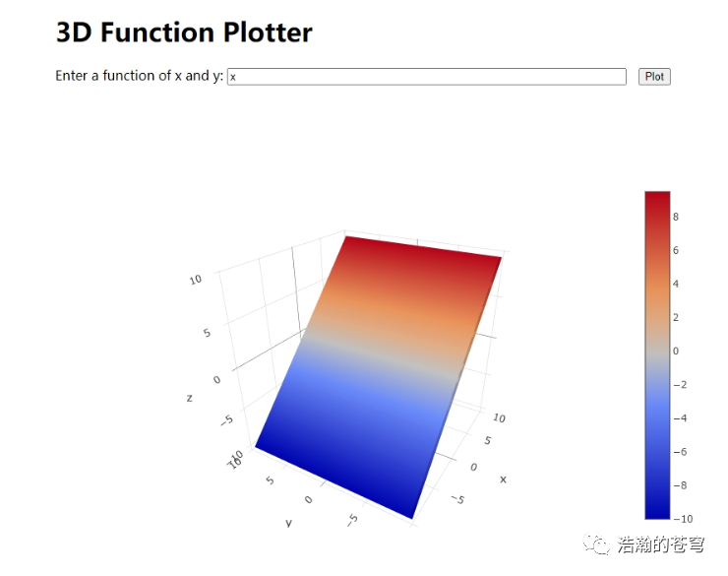
Task: Click the colorbar tick label 4
Action: (677, 284)
